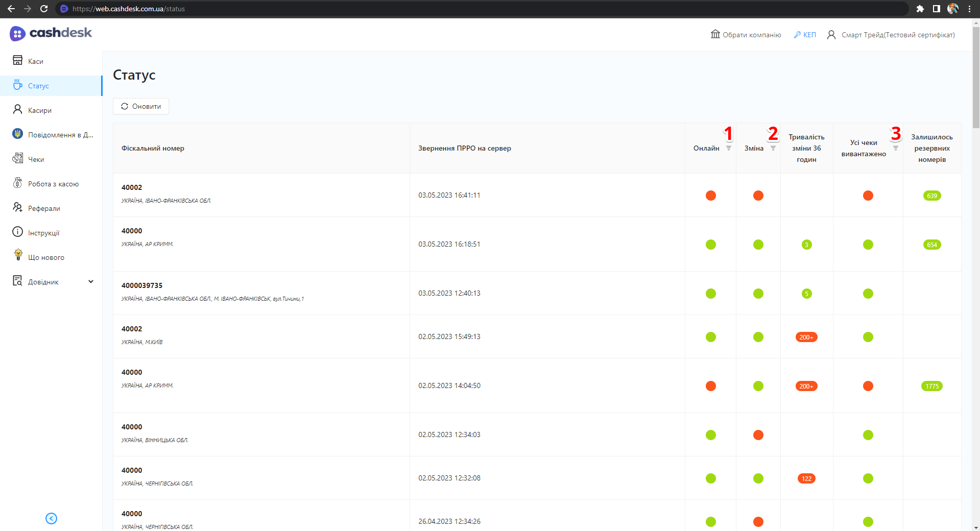This screenshot has height=531, width=980.
Task: Click the browser address bar
Action: coord(460,9)
